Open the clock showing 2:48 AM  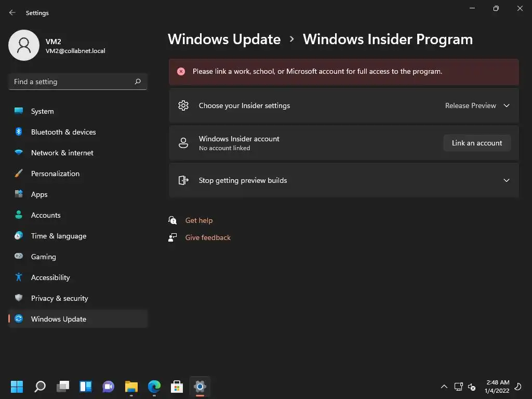pos(497,387)
